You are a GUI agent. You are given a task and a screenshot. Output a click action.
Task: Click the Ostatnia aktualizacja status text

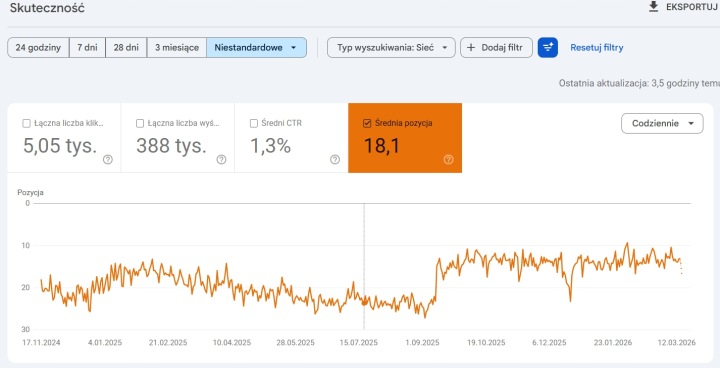639,83
